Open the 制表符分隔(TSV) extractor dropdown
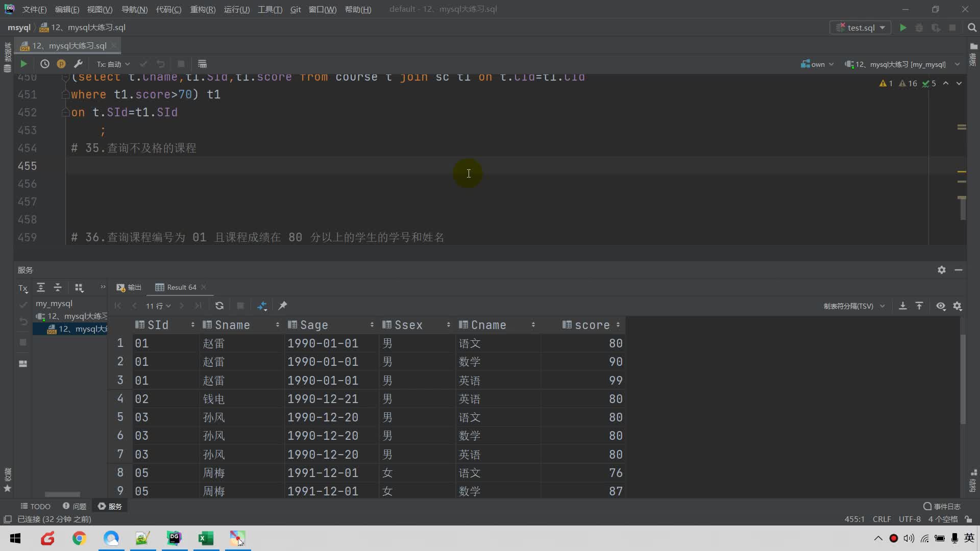Viewport: 980px width, 551px height. pyautogui.click(x=854, y=306)
